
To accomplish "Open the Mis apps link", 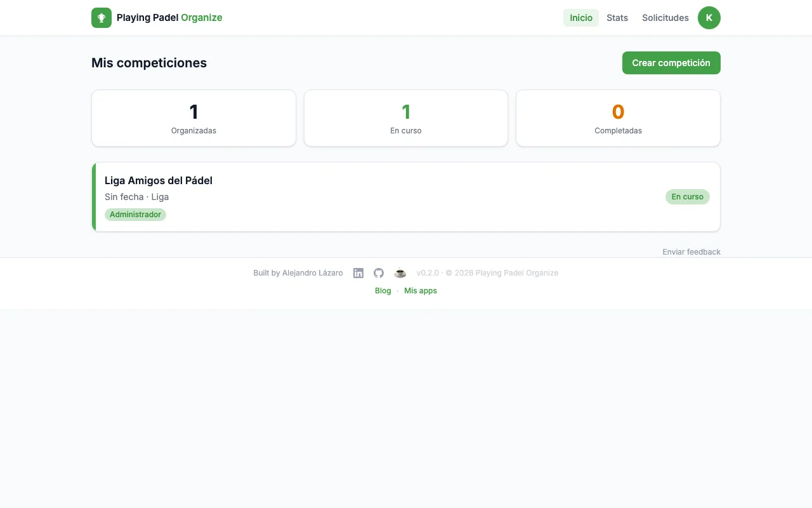I will (x=421, y=291).
